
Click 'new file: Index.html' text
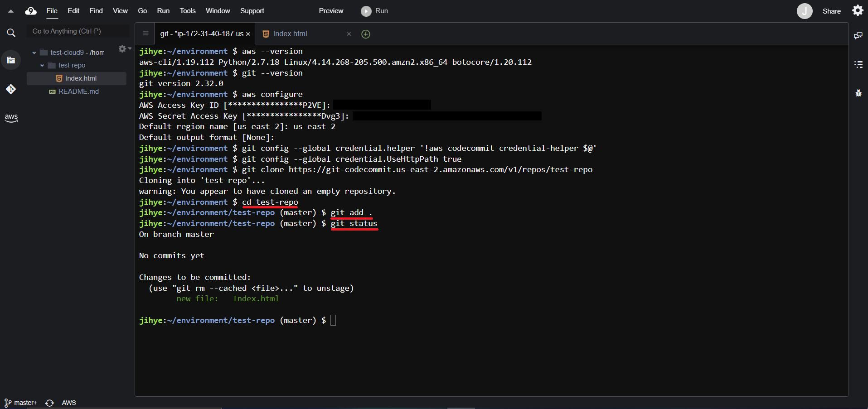[x=228, y=299]
